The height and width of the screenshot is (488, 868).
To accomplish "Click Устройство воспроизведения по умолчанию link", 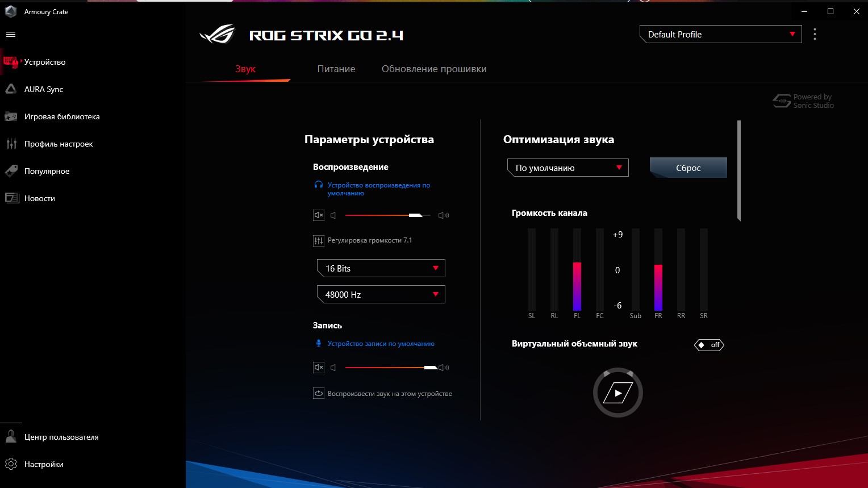I will (379, 189).
